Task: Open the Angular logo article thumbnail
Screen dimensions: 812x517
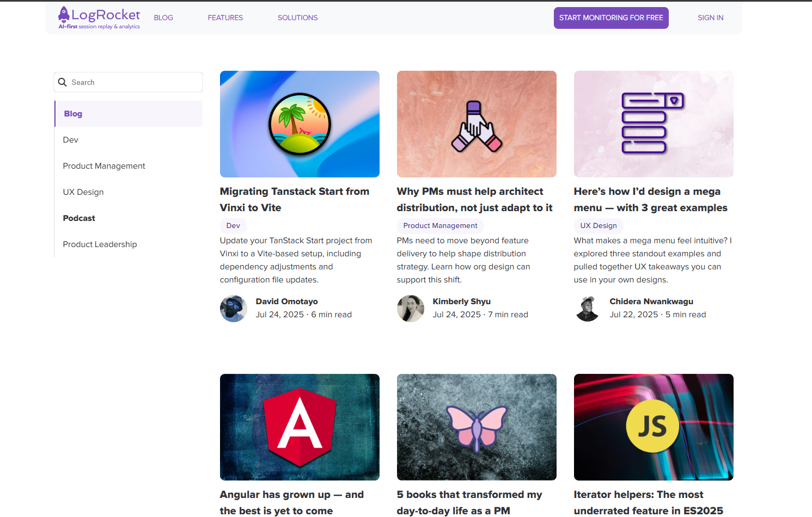Action: [300, 427]
